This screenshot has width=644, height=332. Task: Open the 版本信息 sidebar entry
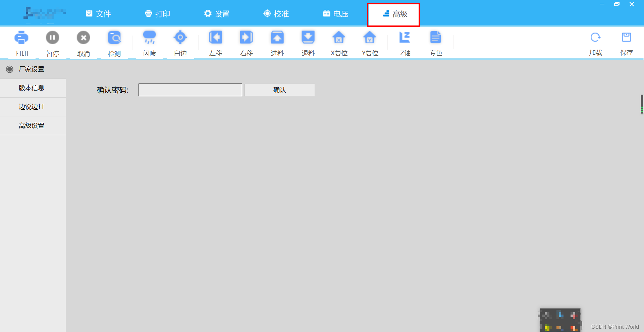point(31,88)
